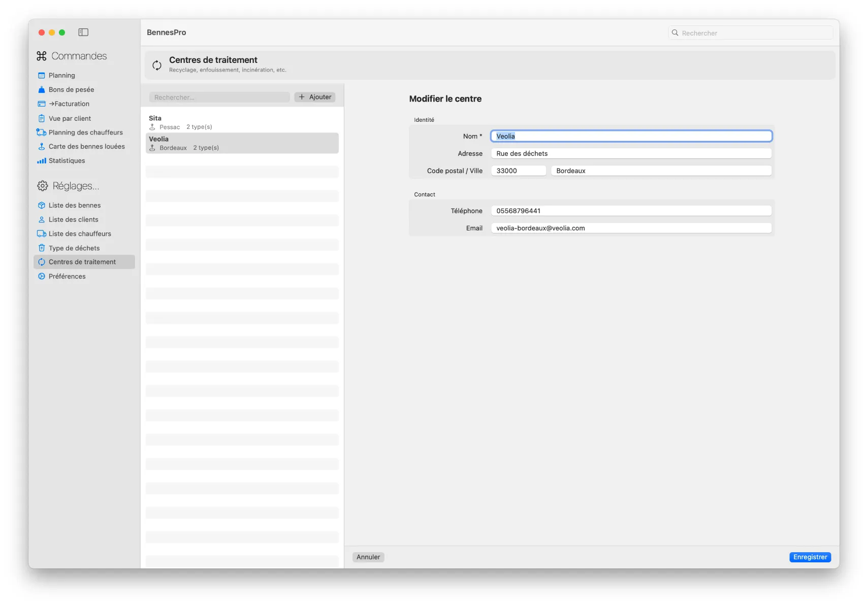Viewport: 868px width, 606px height.
Task: Click the Type de déchets trash icon
Action: coord(42,248)
